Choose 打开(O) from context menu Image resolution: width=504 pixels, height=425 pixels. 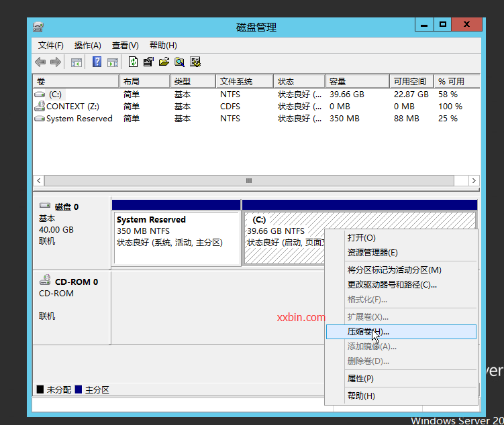click(401, 238)
